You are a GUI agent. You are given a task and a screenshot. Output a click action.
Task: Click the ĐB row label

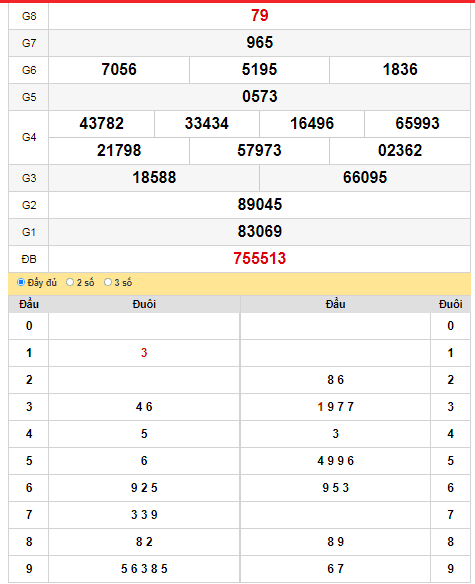tap(29, 259)
